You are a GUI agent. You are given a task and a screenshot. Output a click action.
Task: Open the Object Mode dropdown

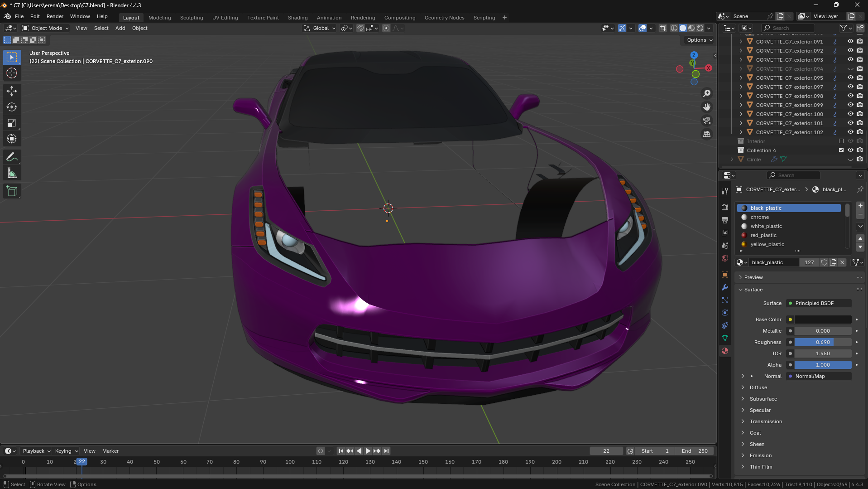coord(46,28)
